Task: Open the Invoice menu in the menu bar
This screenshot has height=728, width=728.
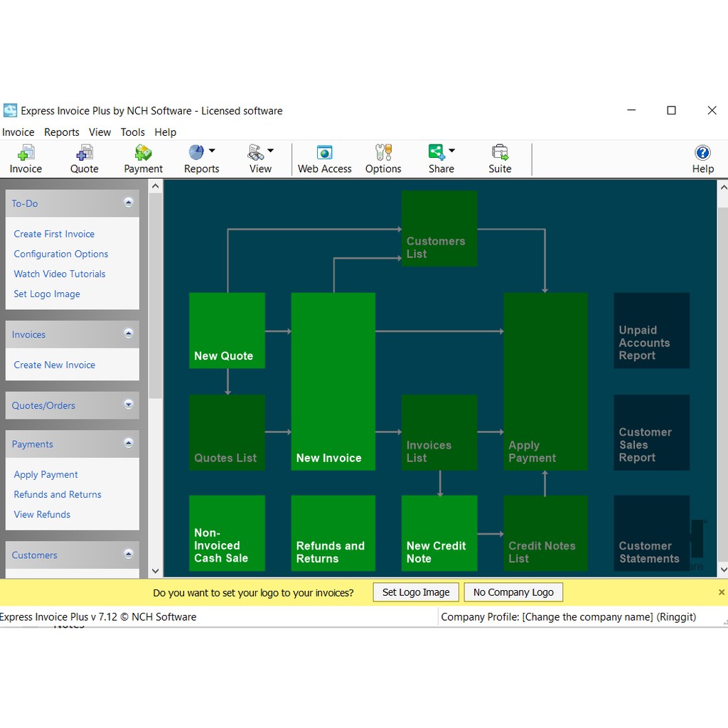Action: coord(18,132)
